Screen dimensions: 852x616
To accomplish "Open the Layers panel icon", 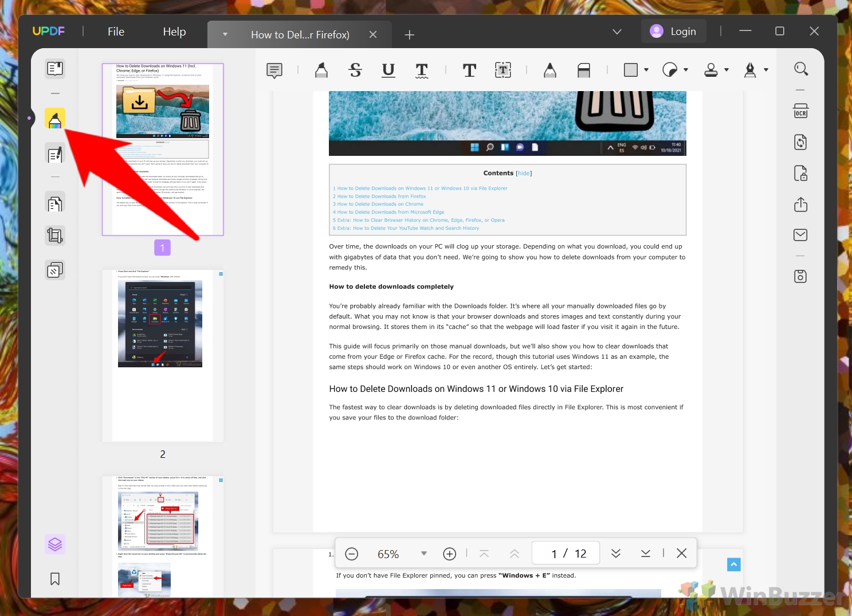I will (x=55, y=544).
